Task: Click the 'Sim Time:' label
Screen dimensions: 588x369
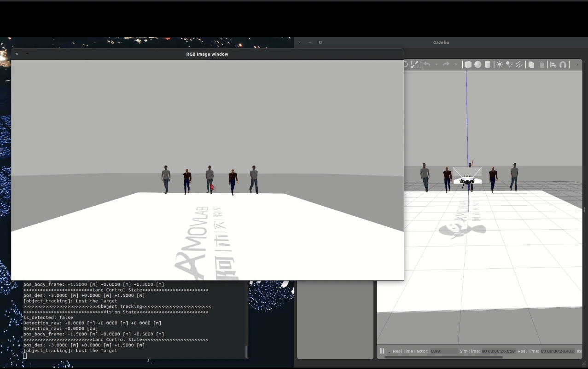Action: pyautogui.click(x=470, y=351)
